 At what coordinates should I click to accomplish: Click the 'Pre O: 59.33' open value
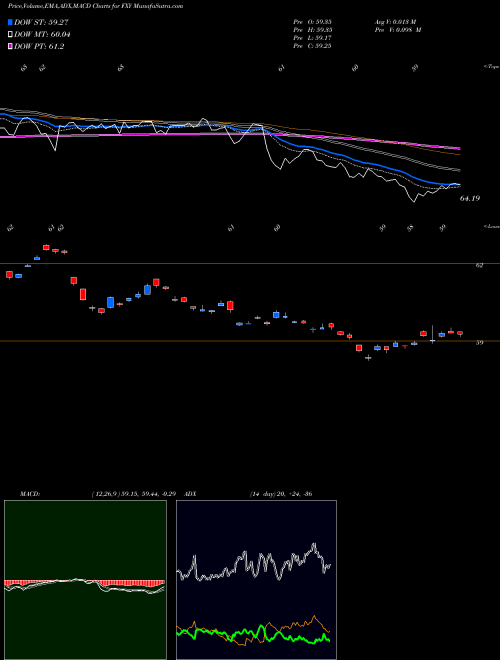coord(312,22)
